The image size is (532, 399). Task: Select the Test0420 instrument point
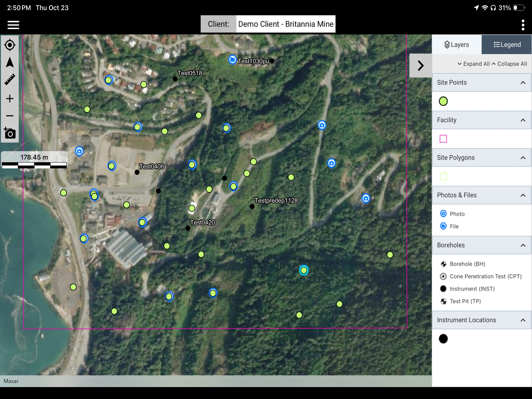(188, 228)
